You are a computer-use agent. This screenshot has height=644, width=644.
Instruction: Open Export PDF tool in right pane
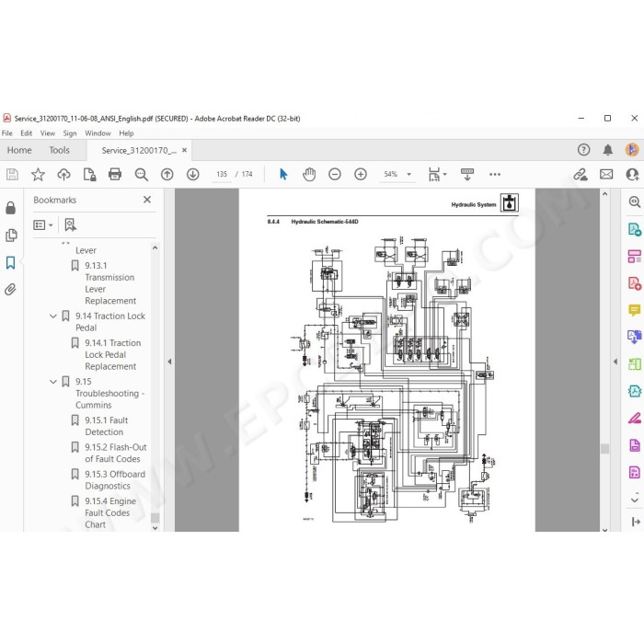click(635, 229)
